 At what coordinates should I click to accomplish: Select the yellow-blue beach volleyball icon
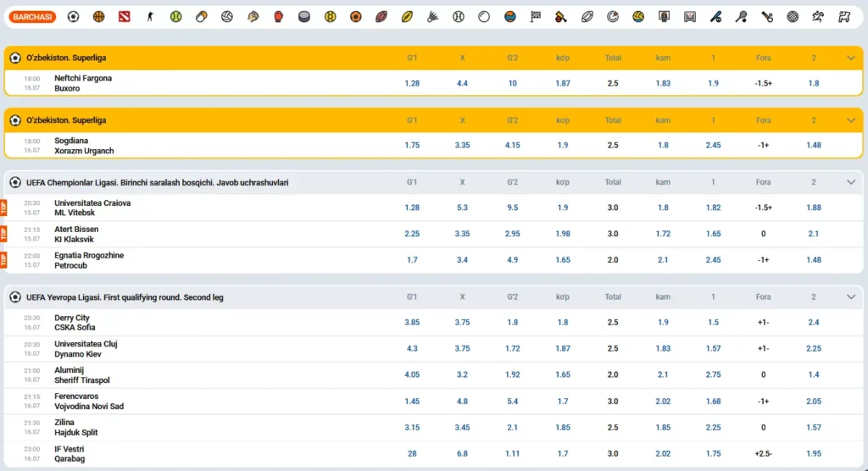(638, 17)
